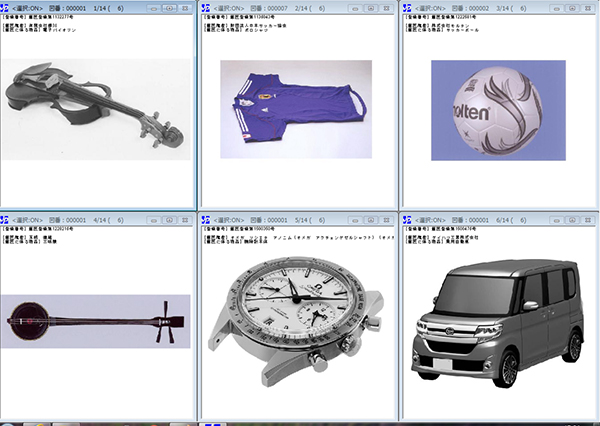Image resolution: width=600 pixels, height=426 pixels.
Task: Click the app icon in window 4/14
Action: click(4, 220)
